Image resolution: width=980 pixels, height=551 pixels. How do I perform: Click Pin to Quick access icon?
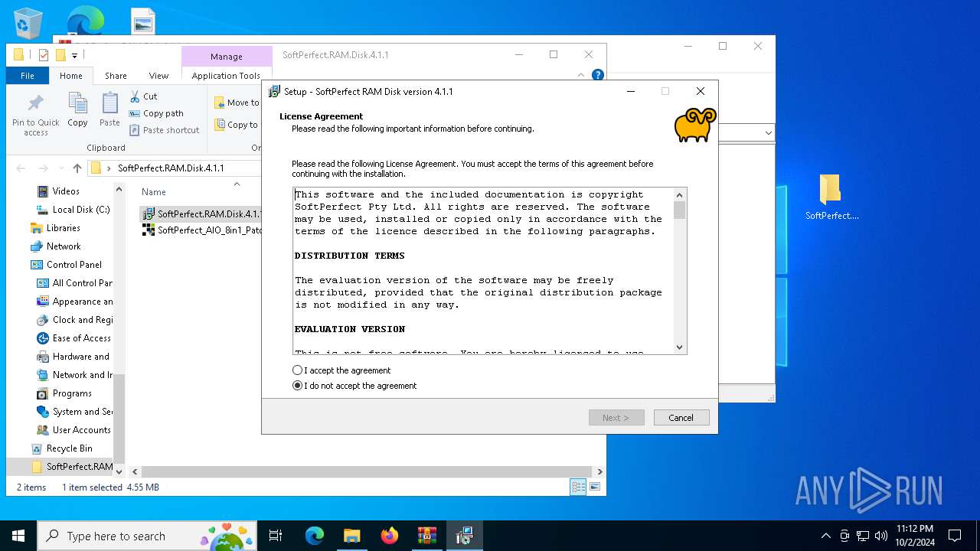[36, 103]
